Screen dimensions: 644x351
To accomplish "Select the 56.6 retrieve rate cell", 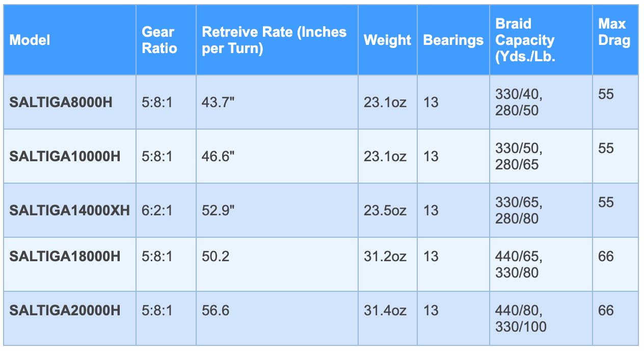I will (x=216, y=310).
